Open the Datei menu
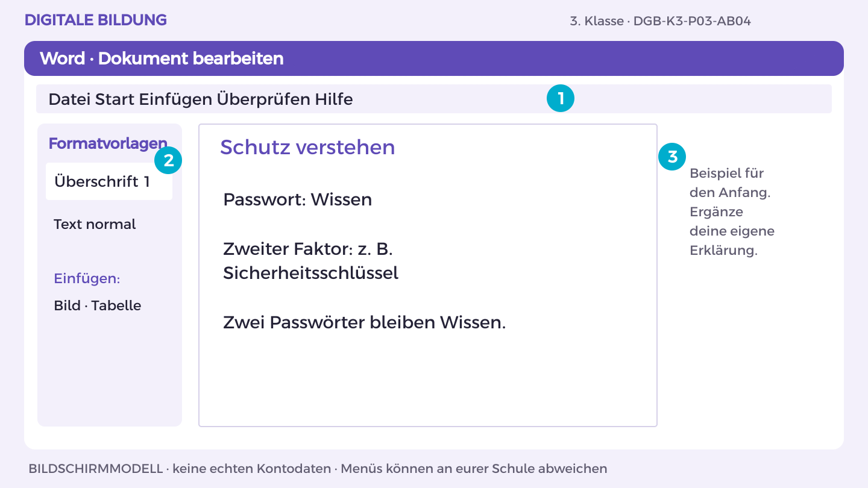 point(69,99)
